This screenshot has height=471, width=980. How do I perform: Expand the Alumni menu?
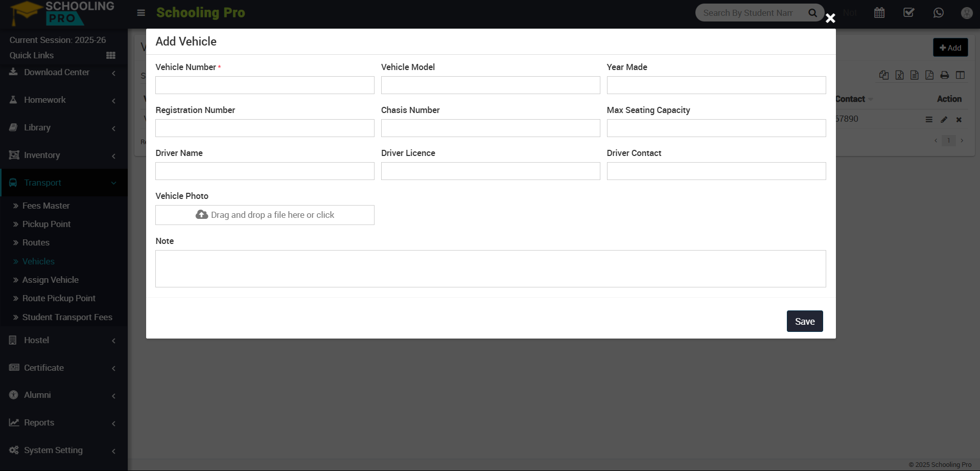(63, 395)
